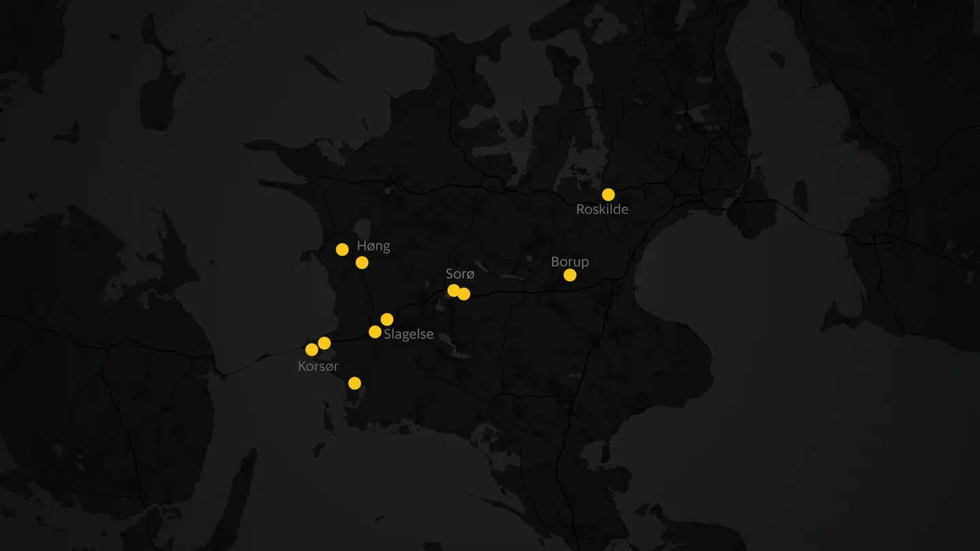Click the Slagelse city label
This screenshot has width=980, height=551.
click(408, 335)
